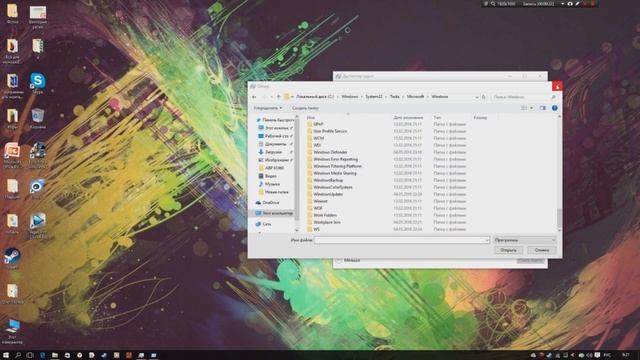640x360 pixels.
Task: Select the 'Windows Error Reporting' folder
Action: (x=336, y=159)
